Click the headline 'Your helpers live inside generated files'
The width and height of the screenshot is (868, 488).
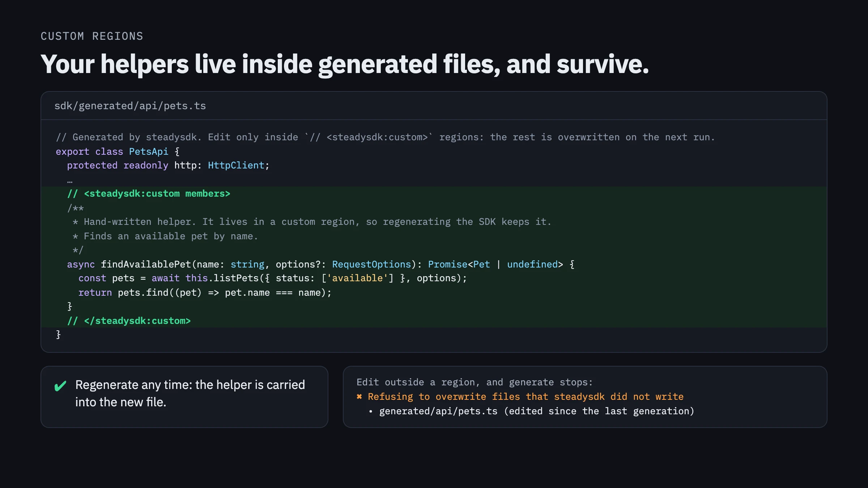(x=345, y=64)
